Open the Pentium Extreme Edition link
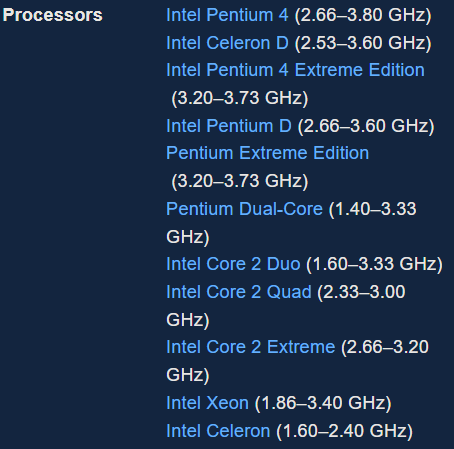Image resolution: width=454 pixels, height=449 pixels. pos(267,153)
